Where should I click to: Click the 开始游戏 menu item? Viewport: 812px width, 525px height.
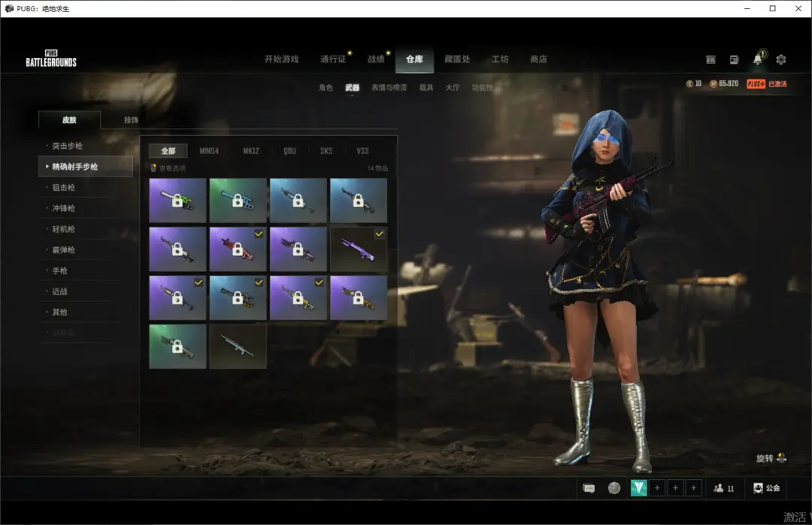tap(281, 59)
